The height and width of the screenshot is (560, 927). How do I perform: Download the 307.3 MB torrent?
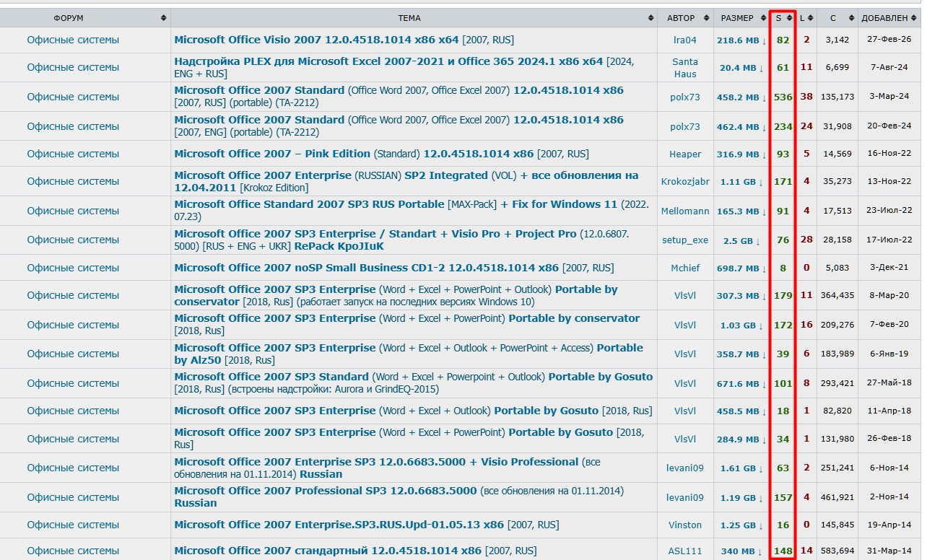[741, 295]
